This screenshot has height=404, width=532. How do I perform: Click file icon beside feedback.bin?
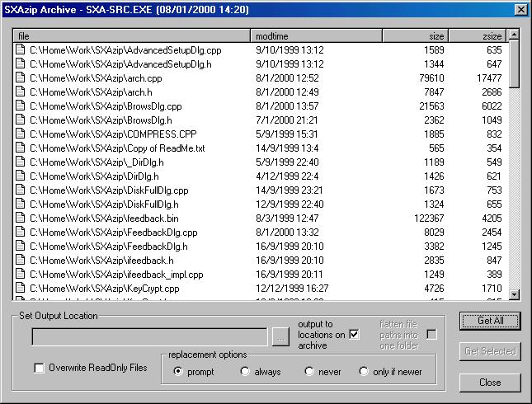[x=21, y=218]
